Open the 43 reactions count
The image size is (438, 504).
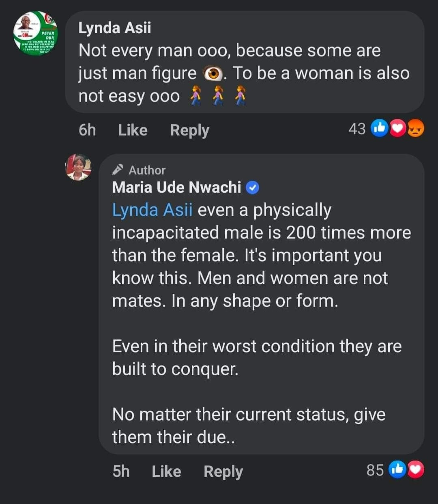(357, 129)
